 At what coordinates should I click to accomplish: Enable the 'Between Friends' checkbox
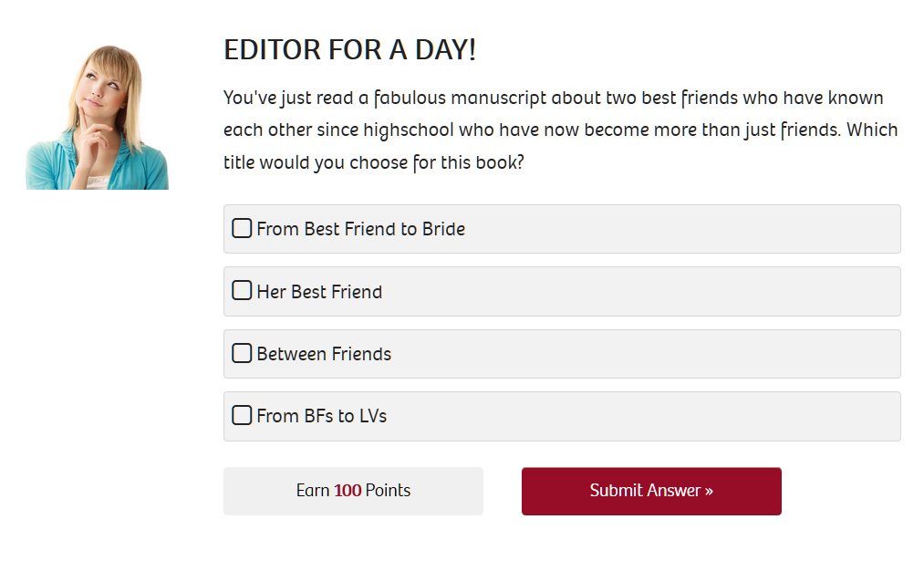click(242, 353)
